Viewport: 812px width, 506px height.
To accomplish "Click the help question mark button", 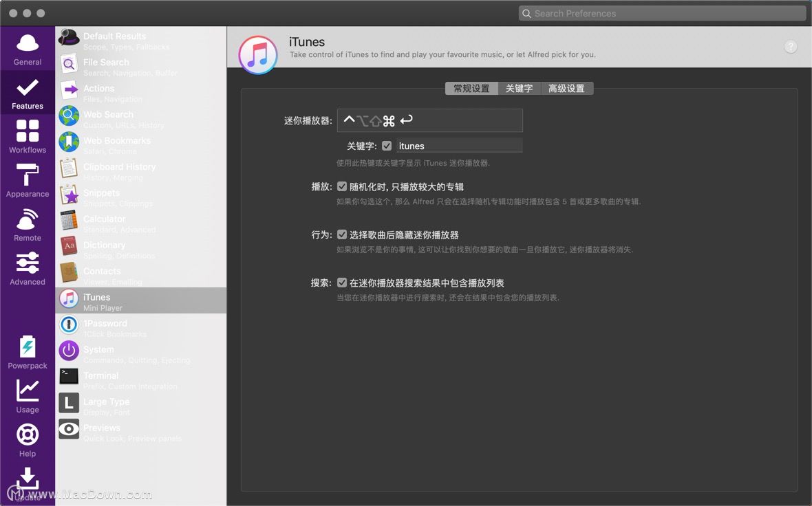I will [790, 47].
